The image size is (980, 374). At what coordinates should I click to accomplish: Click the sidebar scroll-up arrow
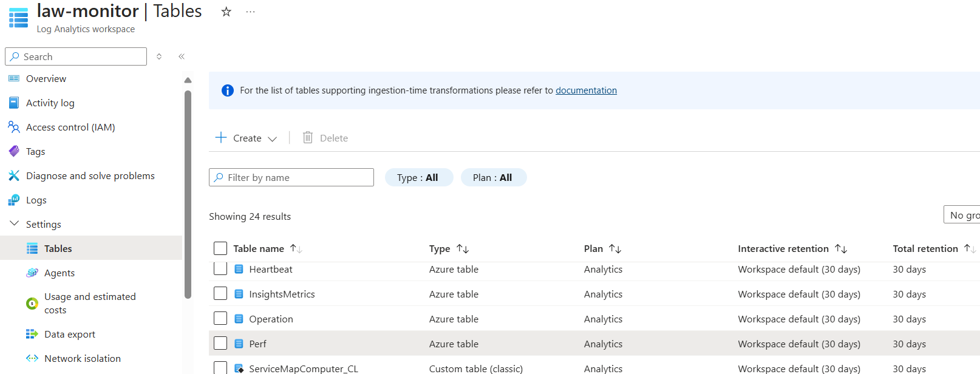pyautogui.click(x=188, y=80)
